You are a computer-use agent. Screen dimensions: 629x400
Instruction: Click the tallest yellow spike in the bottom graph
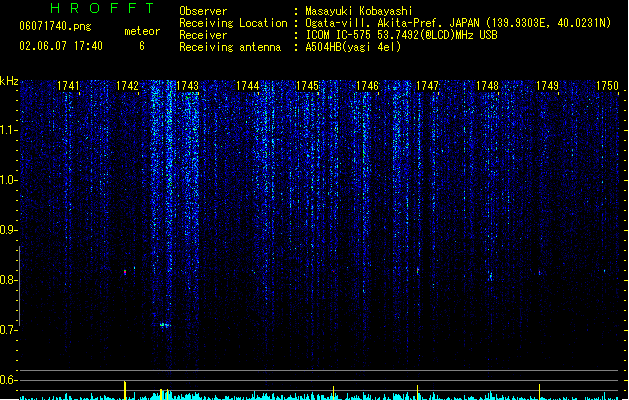tap(125, 390)
